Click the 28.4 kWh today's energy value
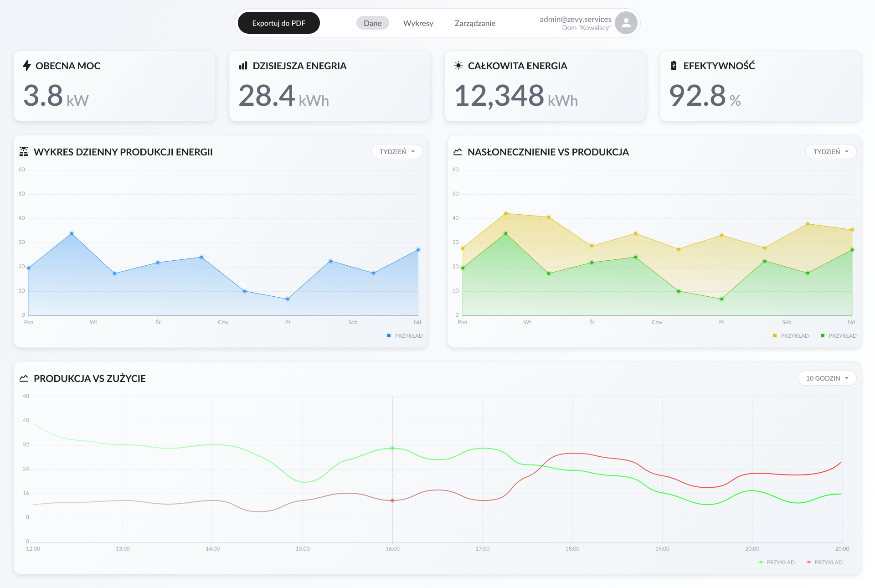Viewport: 875px width, 588px height. [x=283, y=96]
